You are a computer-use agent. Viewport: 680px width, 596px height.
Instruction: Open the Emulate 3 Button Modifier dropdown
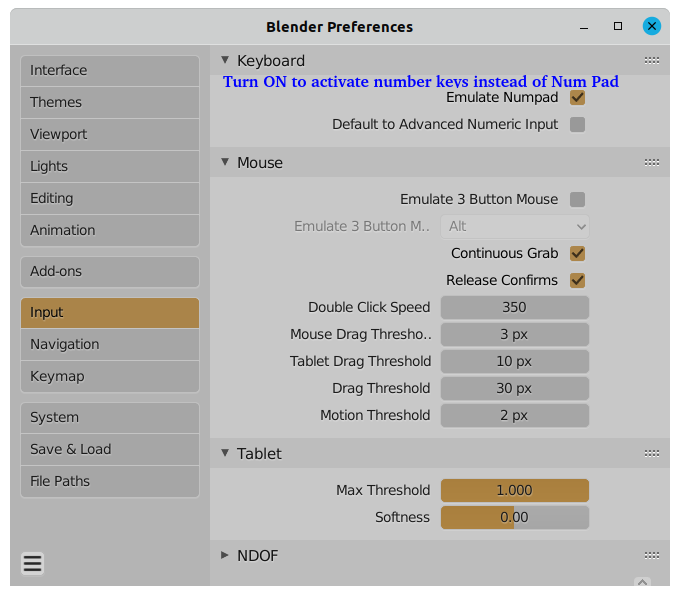tap(515, 226)
